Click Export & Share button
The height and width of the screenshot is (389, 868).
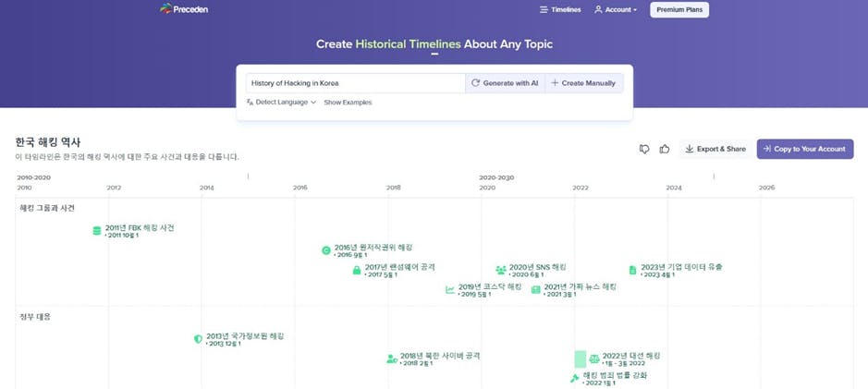point(715,149)
